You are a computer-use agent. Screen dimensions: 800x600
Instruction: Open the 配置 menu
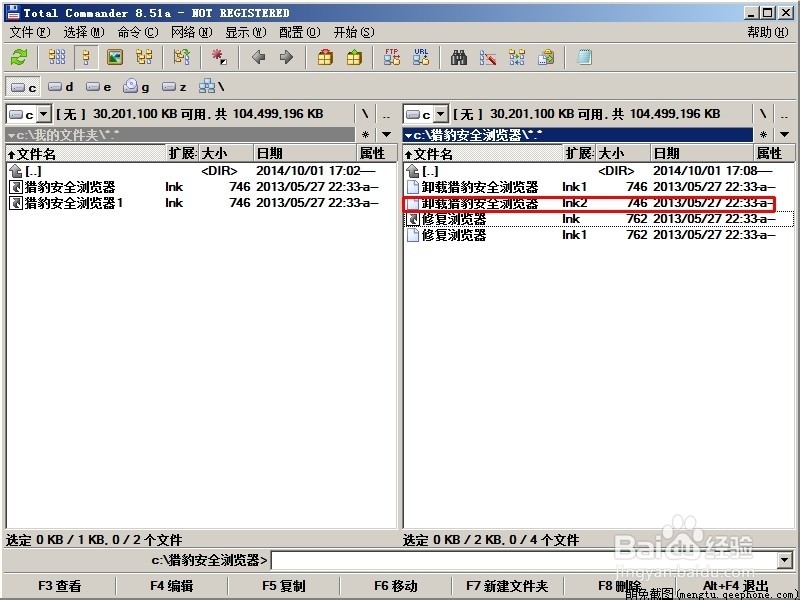[x=300, y=32]
